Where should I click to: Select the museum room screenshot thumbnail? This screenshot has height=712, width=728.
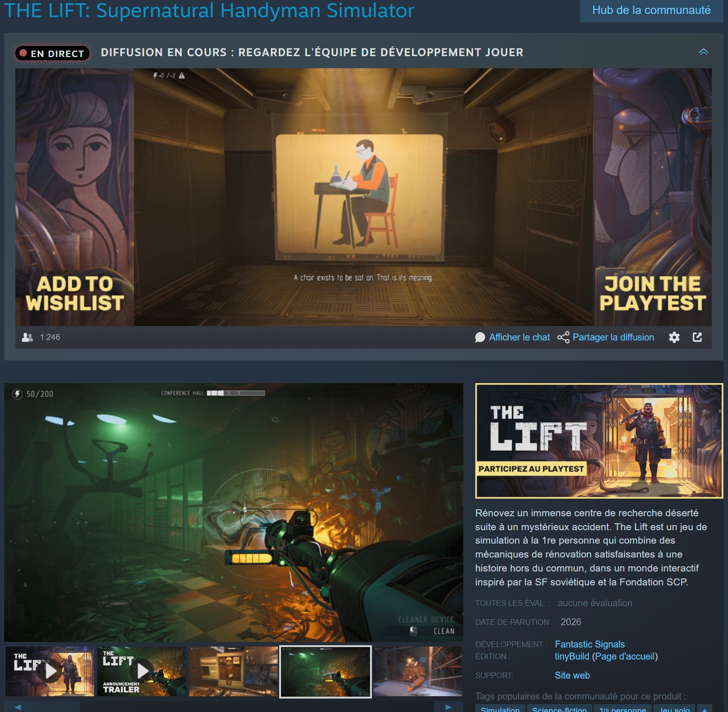(233, 671)
